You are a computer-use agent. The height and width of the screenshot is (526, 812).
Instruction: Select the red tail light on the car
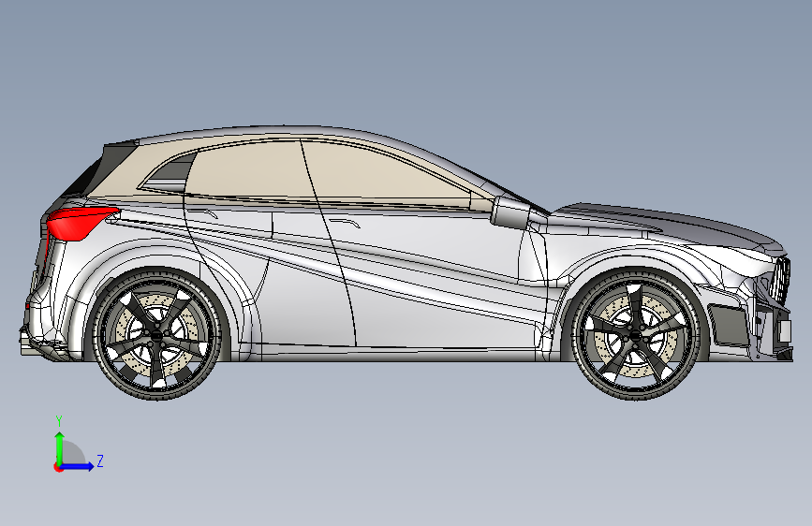click(81, 223)
